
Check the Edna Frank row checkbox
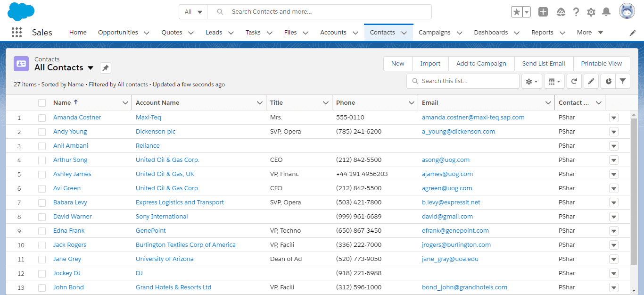tap(42, 231)
